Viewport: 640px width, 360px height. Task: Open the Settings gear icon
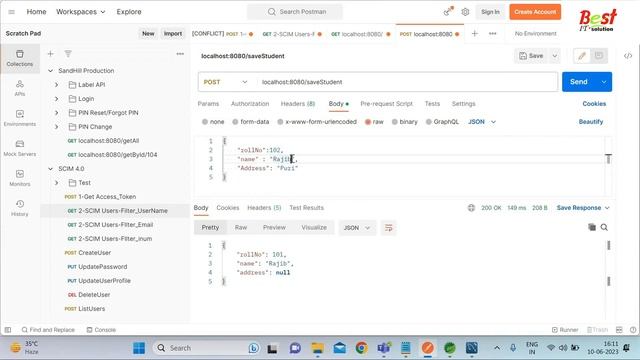coord(465,12)
